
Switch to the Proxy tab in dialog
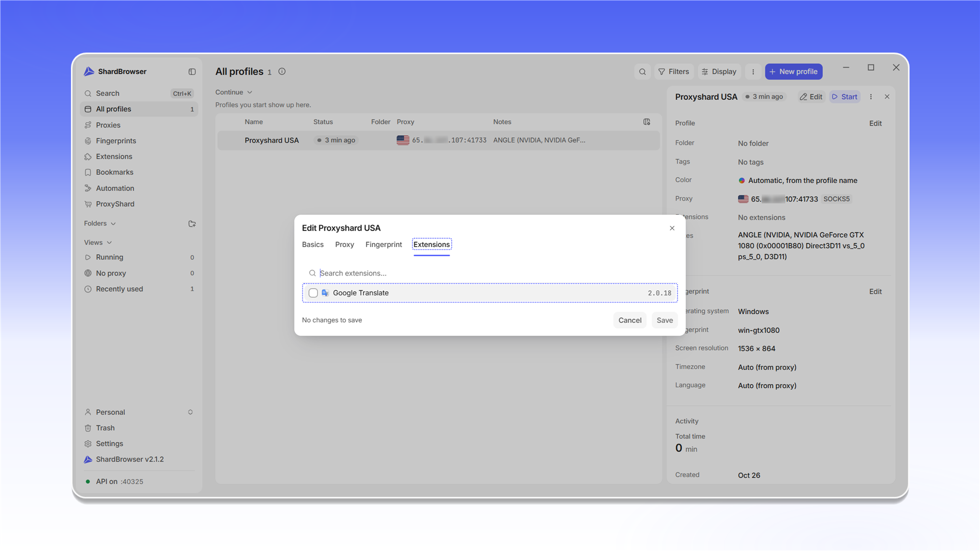(x=345, y=244)
